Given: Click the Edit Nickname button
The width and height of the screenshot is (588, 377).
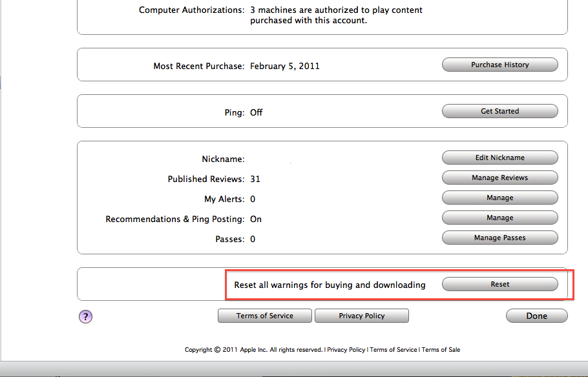Looking at the screenshot, I should coord(500,158).
